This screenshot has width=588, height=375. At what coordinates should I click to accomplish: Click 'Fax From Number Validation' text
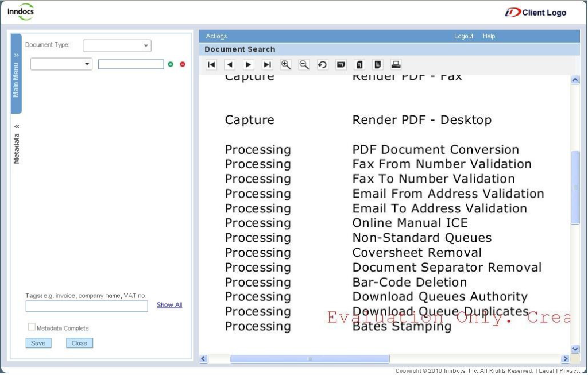coord(442,164)
